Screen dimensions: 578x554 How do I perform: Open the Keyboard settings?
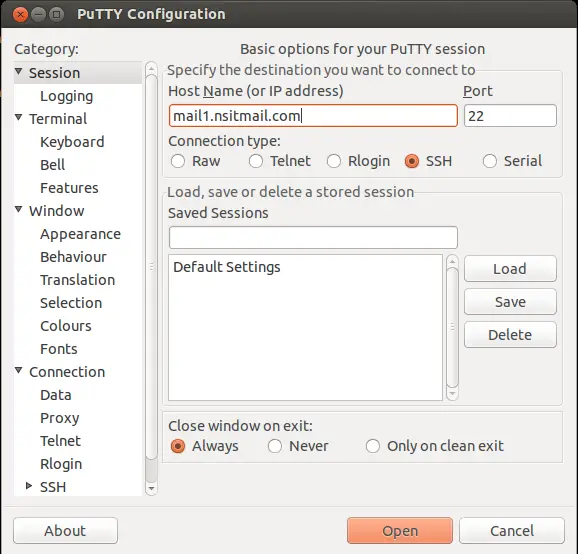point(72,142)
